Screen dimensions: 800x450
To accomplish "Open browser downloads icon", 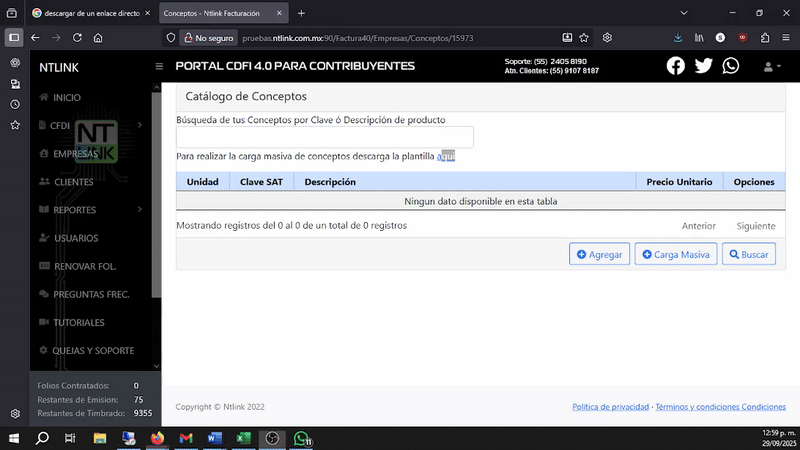I will coord(678,38).
